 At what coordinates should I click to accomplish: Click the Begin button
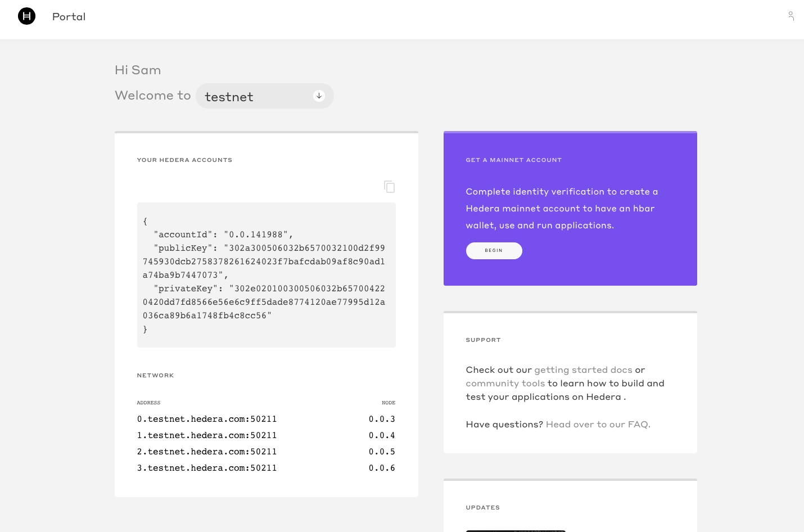pyautogui.click(x=494, y=251)
